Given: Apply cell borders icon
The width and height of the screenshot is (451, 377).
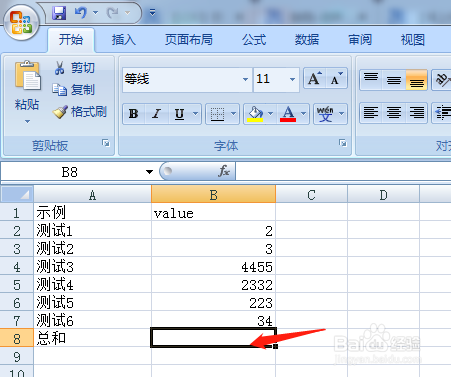Looking at the screenshot, I should pos(217,114).
